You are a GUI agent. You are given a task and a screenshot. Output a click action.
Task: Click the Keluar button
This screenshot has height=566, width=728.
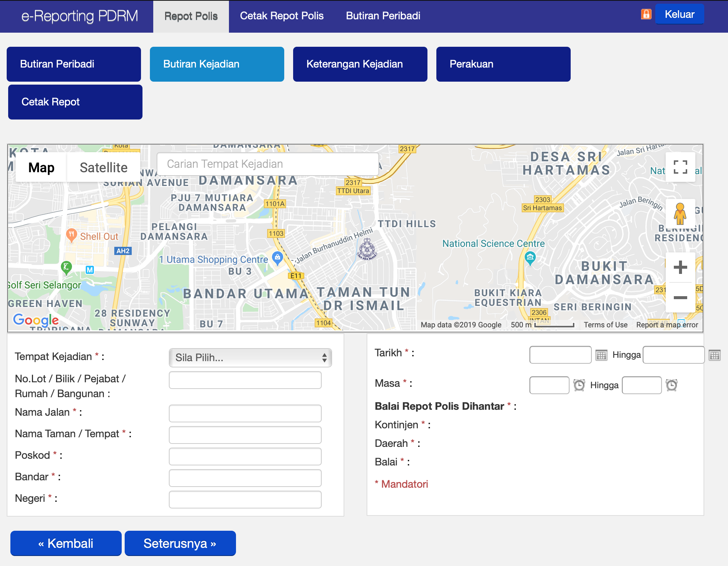tap(679, 14)
